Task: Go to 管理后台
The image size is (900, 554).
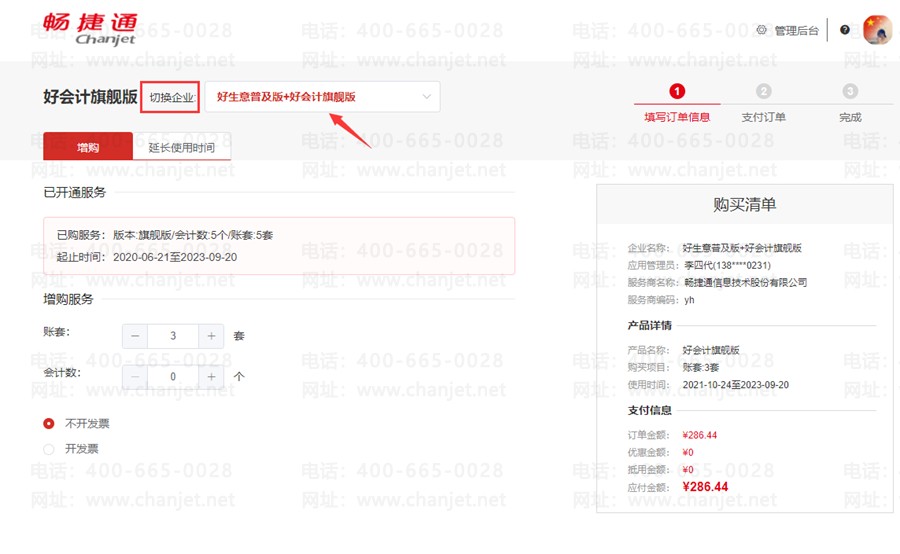Action: (x=796, y=30)
